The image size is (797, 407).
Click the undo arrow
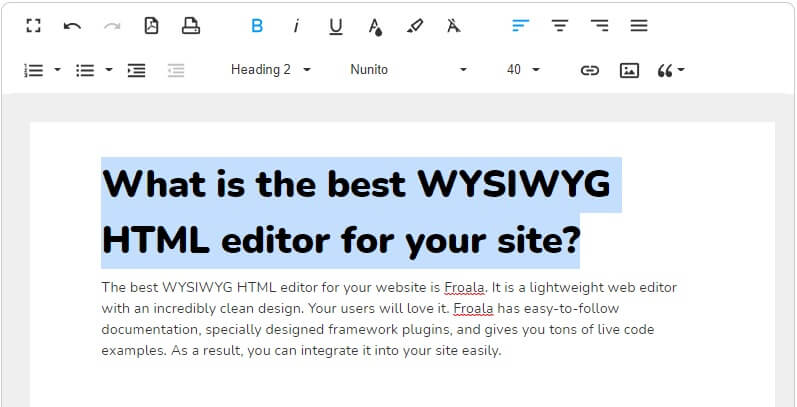pos(72,26)
